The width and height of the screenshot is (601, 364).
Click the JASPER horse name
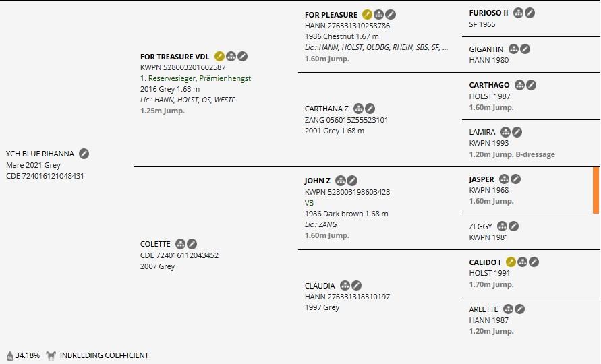(482, 179)
